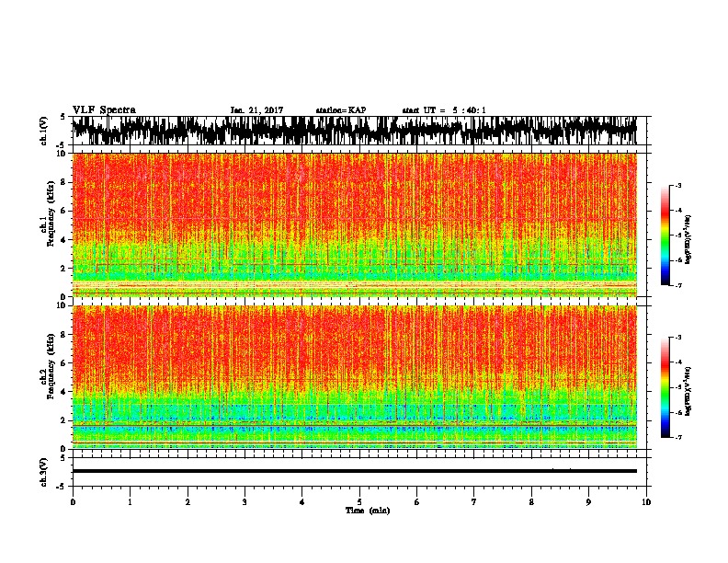Click the log(PSD) label beside ch.1 color bar
Viewport: 728px width, 563px height.
tap(688, 239)
